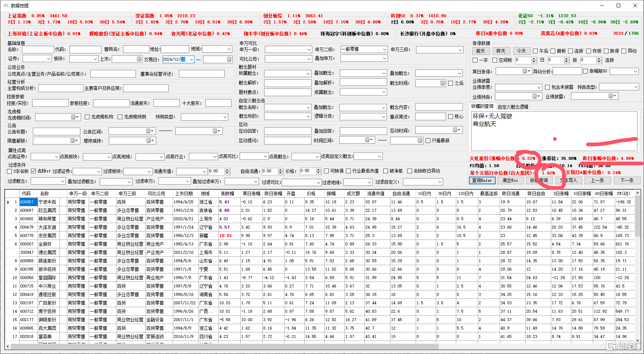Open the 证券 dropdown in 基础信息

click(48, 59)
